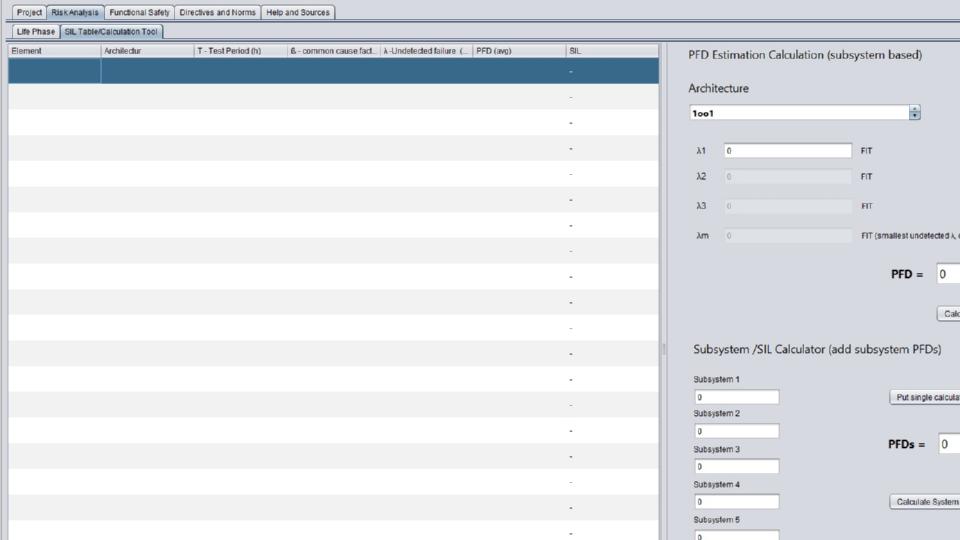
Task: Focus the Subsystem 2 input field
Action: click(x=736, y=432)
